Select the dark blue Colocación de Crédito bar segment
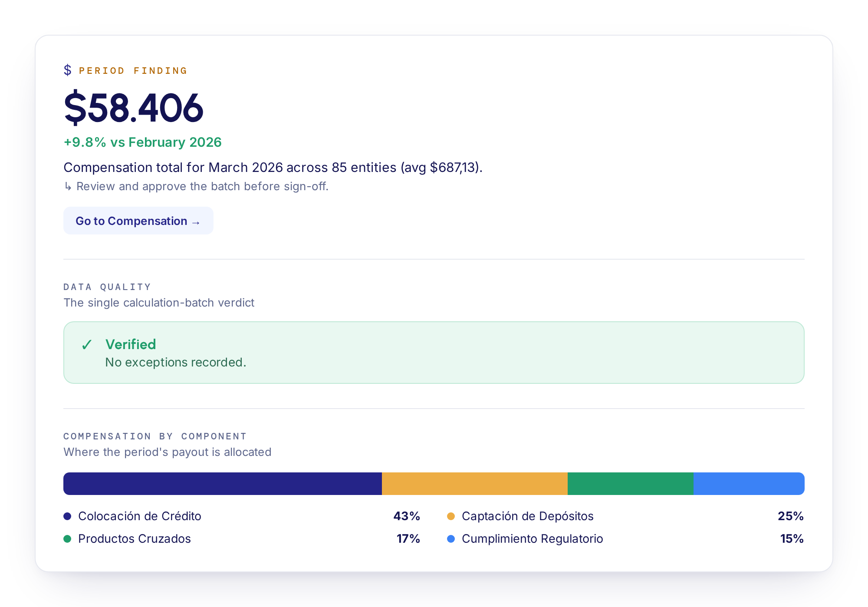868x607 pixels. (x=223, y=484)
